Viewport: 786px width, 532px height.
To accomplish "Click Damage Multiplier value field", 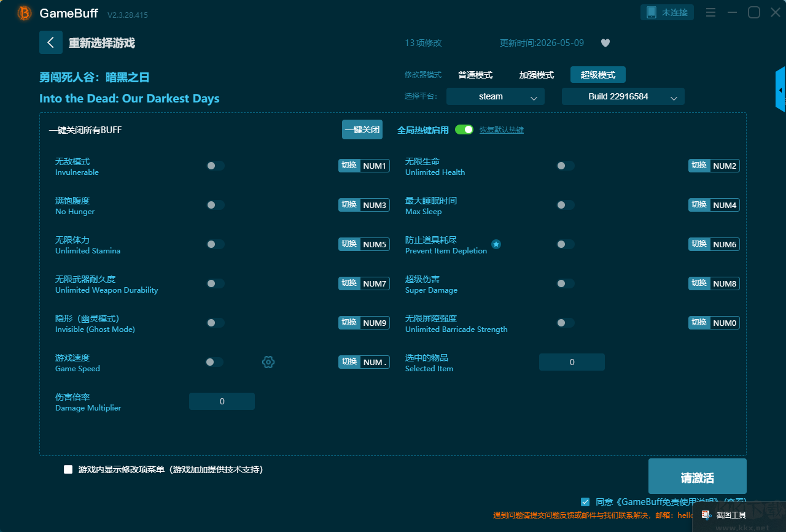I will coord(222,401).
